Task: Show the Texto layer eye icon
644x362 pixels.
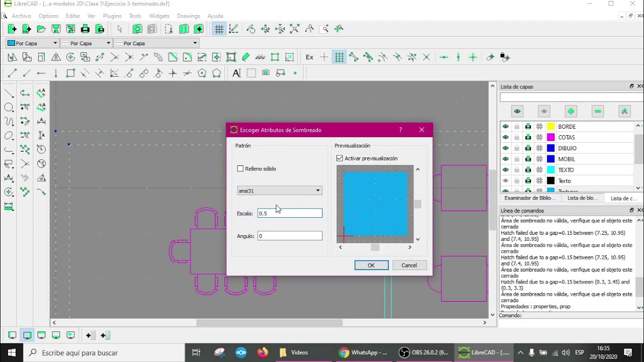Action: pyautogui.click(x=506, y=181)
